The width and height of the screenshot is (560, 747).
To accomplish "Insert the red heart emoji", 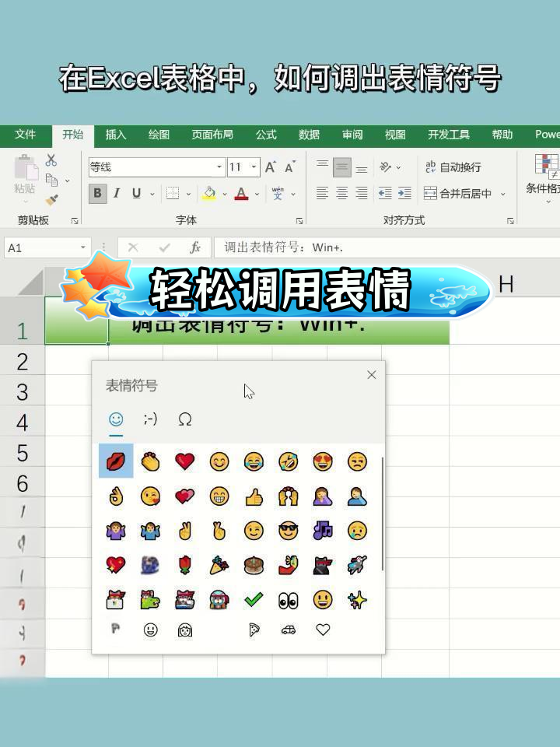I will pos(185,461).
